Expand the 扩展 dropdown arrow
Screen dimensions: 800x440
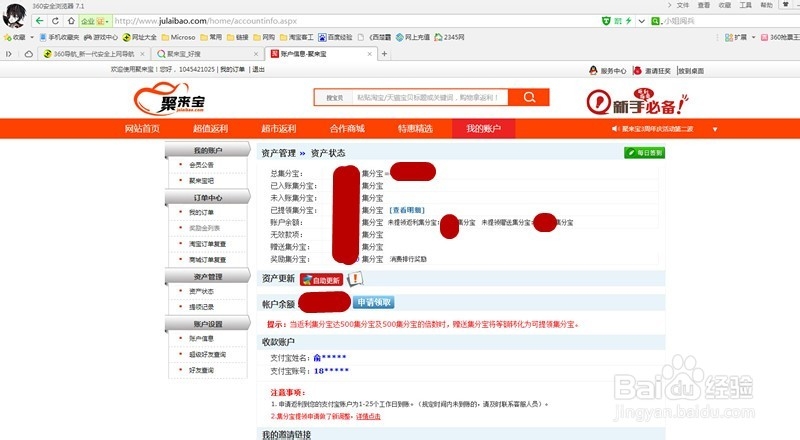pyautogui.click(x=753, y=37)
